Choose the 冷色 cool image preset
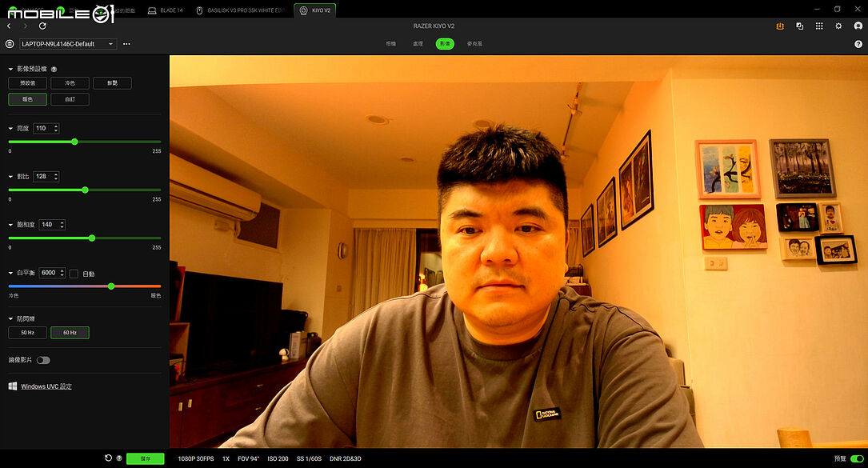The width and height of the screenshot is (868, 468). point(70,83)
